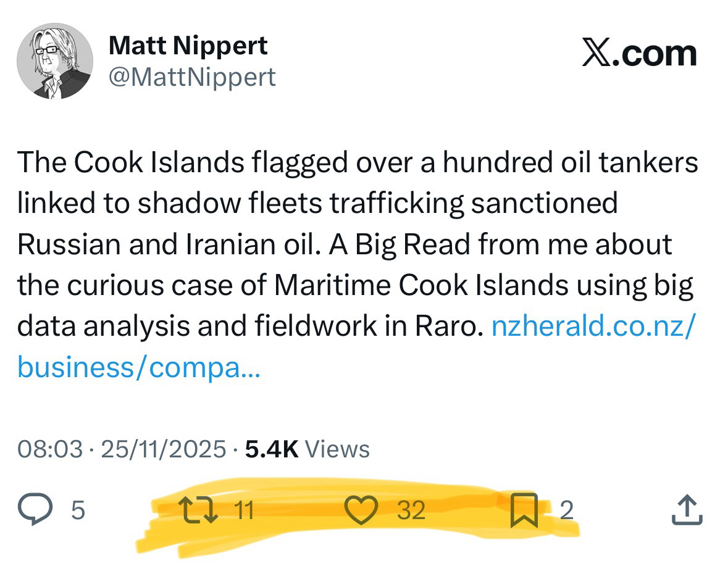Open Matt Nippert's cartoon profile avatar
The image size is (728, 566).
55,62
